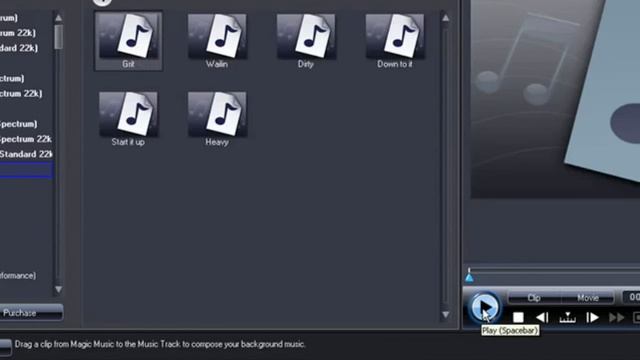Step forward one frame in preview
This screenshot has height=360, width=640.
[592, 317]
